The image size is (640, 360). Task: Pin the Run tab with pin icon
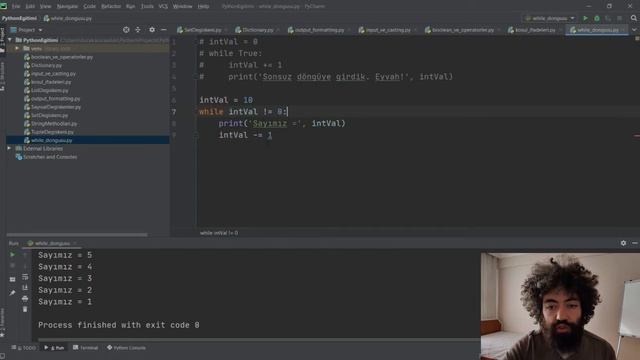(12, 293)
